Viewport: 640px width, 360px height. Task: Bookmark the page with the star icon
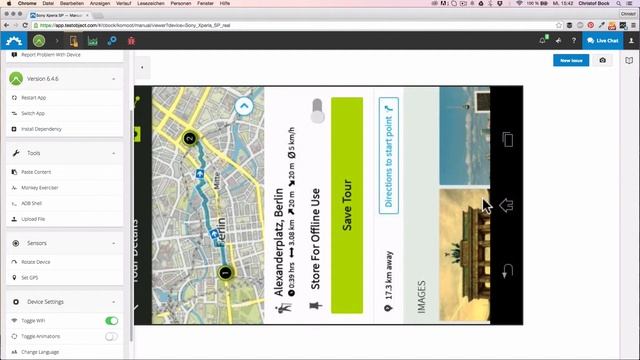click(559, 25)
